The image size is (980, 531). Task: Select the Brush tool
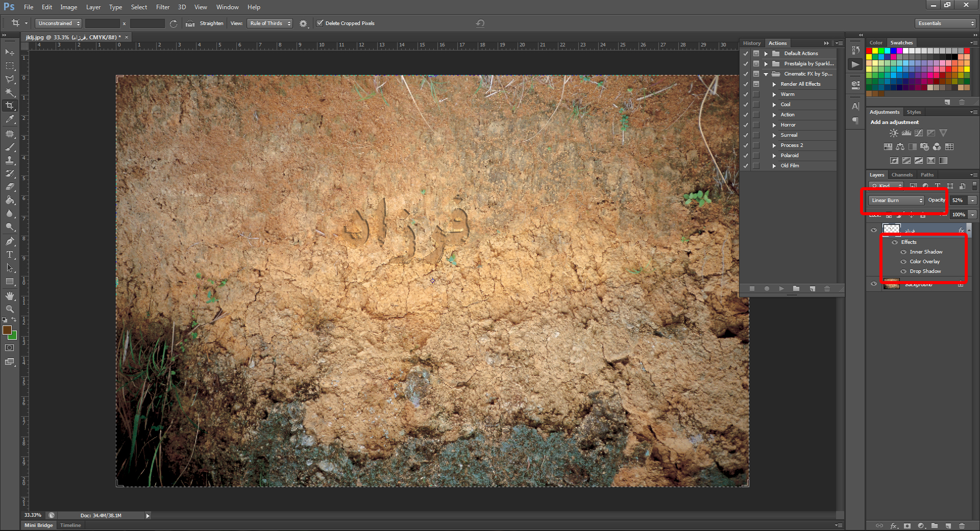click(10, 147)
